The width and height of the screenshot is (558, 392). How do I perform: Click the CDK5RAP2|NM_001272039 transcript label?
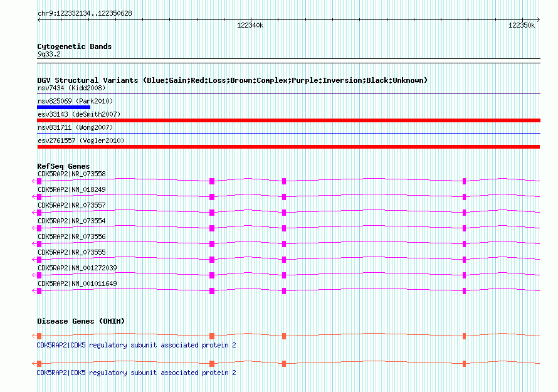pos(77,268)
